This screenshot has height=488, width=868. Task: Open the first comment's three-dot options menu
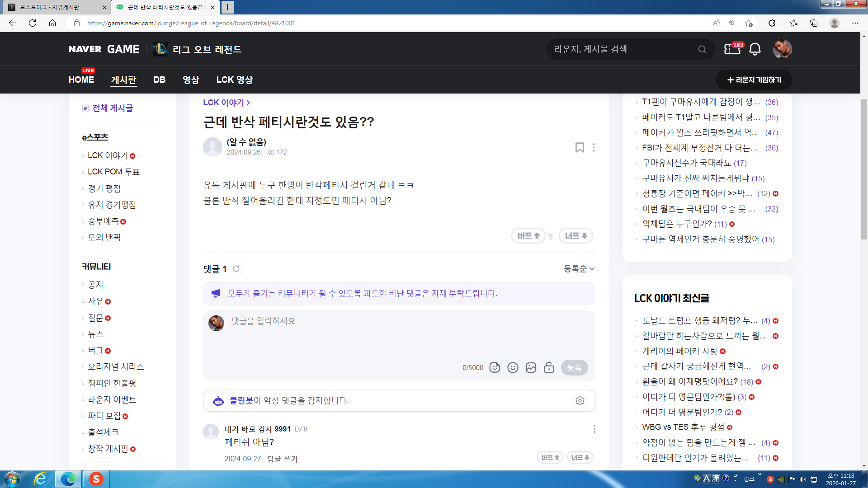[594, 429]
